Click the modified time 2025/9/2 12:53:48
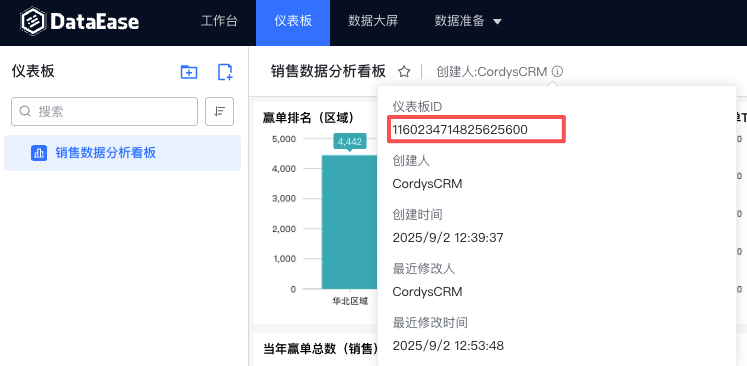The width and height of the screenshot is (747, 366). pyautogui.click(x=448, y=346)
